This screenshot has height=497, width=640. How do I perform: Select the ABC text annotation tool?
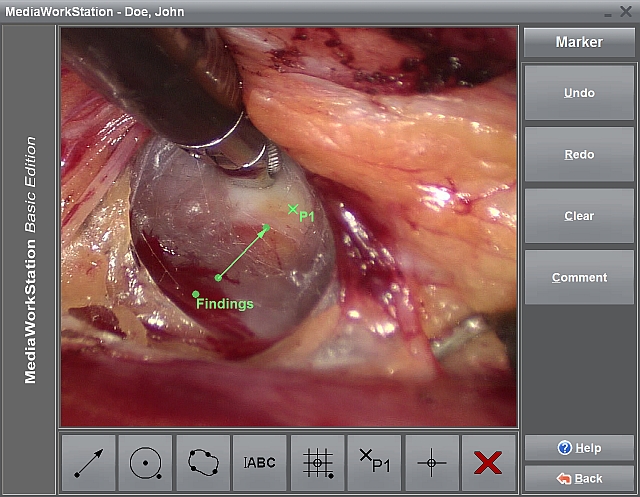click(260, 463)
